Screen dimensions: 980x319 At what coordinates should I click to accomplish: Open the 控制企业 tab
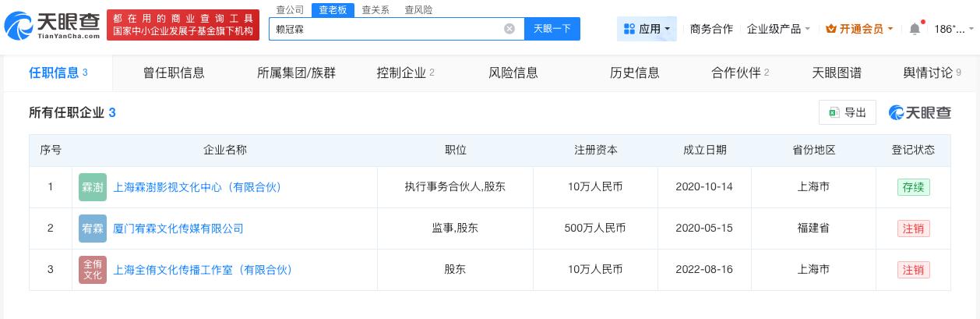(405, 73)
